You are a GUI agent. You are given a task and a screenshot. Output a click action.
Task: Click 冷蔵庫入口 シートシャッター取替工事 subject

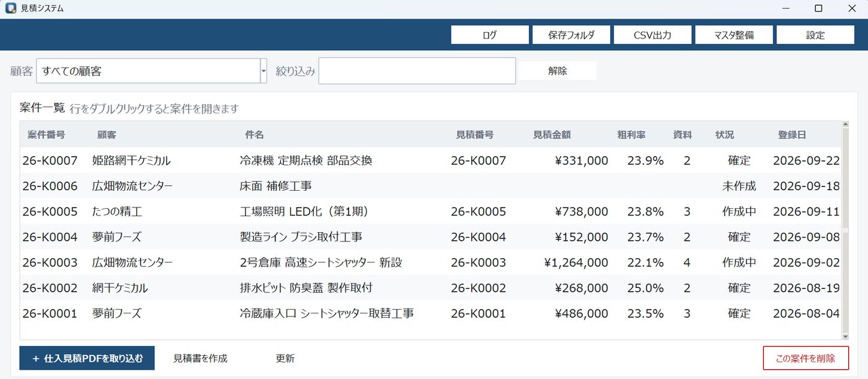(327, 313)
